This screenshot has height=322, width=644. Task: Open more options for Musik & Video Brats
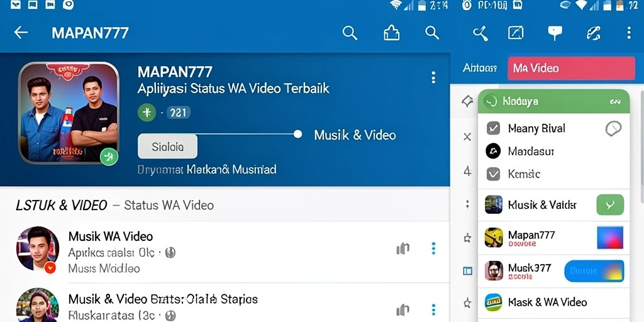tap(433, 309)
